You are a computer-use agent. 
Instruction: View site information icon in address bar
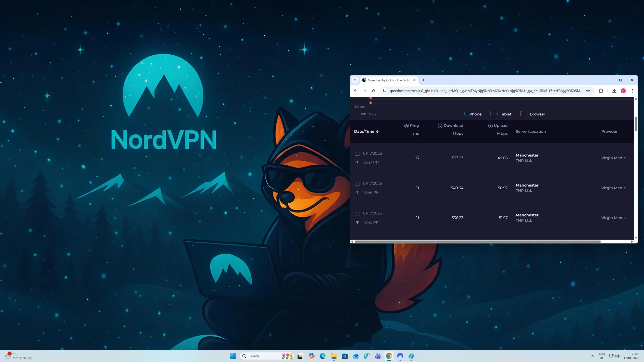(384, 91)
